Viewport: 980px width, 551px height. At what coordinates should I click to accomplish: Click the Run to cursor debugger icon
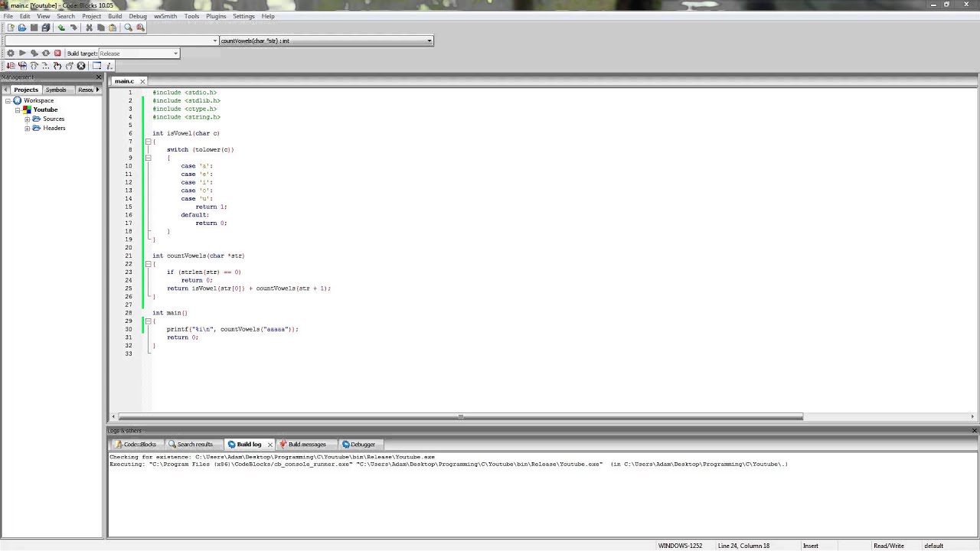[x=22, y=66]
